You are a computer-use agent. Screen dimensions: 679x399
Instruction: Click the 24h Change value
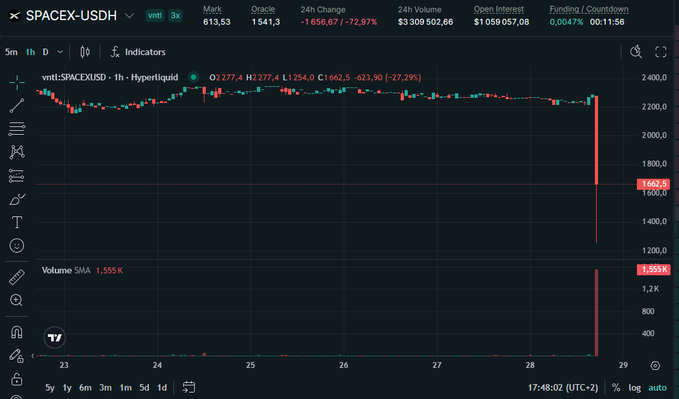[x=339, y=22]
